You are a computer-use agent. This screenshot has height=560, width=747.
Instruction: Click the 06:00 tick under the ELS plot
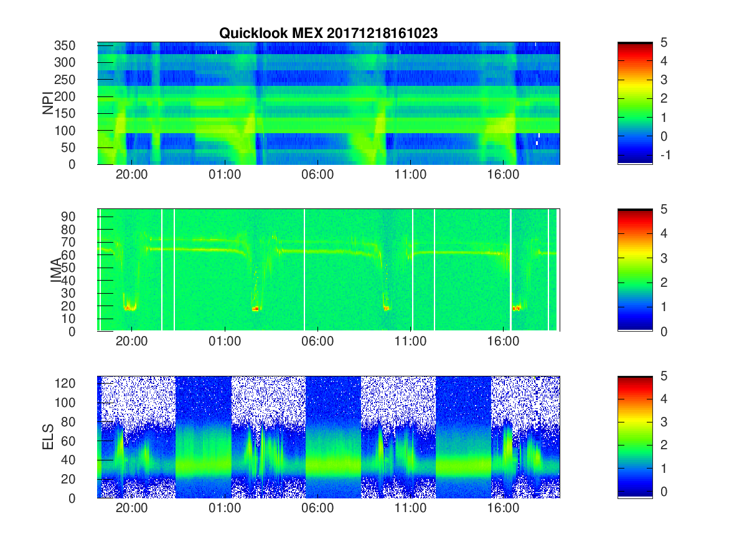coord(317,508)
